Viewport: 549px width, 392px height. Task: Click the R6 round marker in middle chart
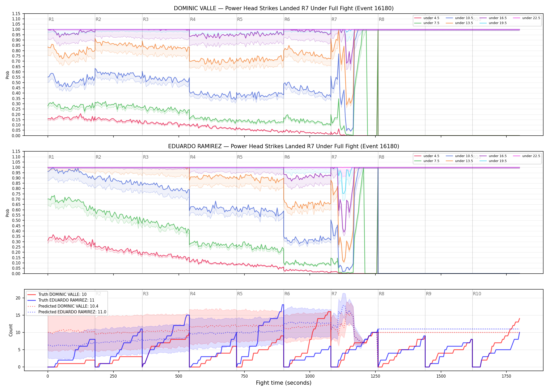tap(287, 157)
